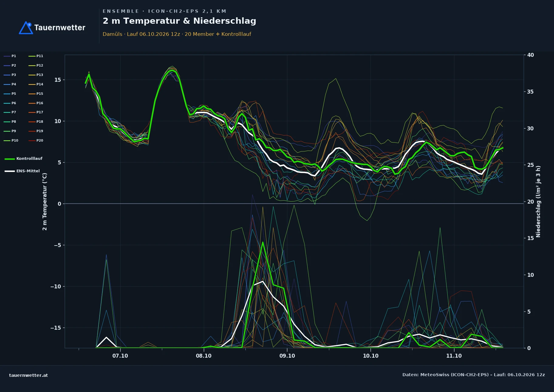Select the P13 legend entry
Screen dimensions: 554x392
tap(36, 75)
